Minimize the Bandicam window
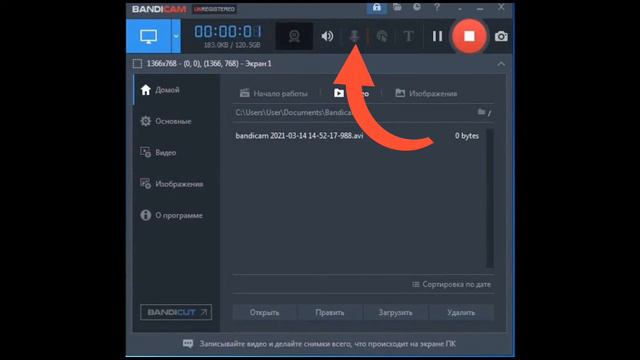 480,8
